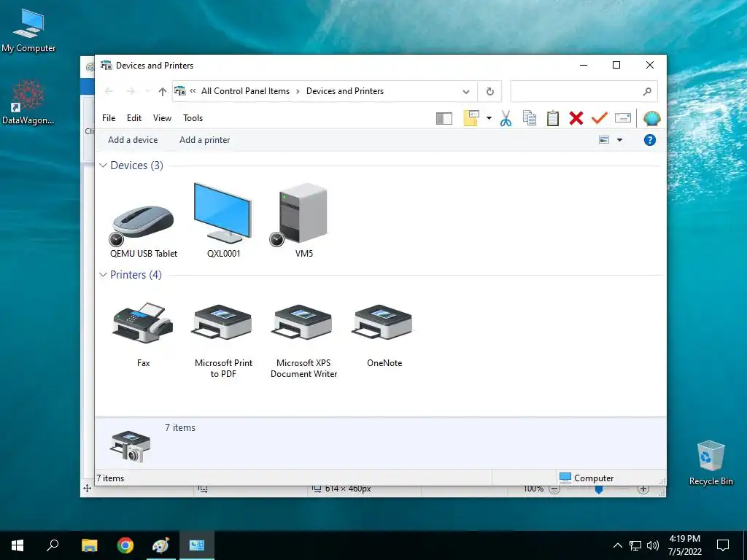
Task: Open address bar history dropdown
Action: [466, 91]
